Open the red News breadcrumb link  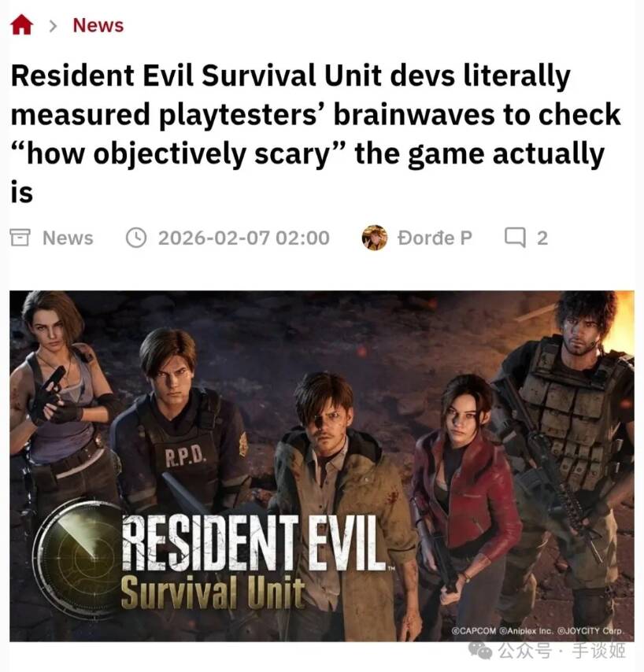point(98,25)
